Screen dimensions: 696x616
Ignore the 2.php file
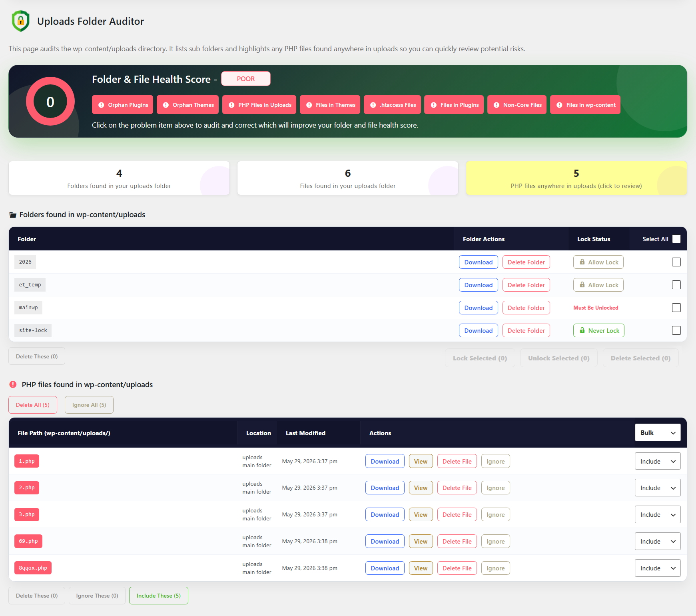tap(496, 488)
